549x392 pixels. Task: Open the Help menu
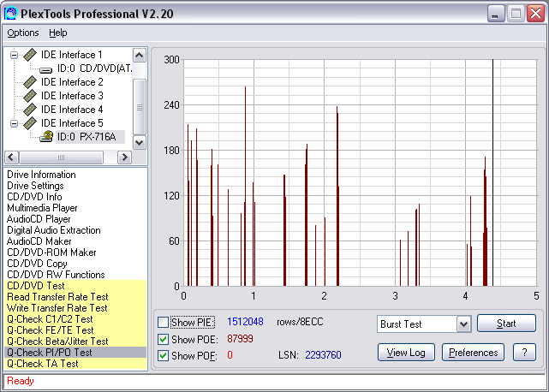point(57,33)
